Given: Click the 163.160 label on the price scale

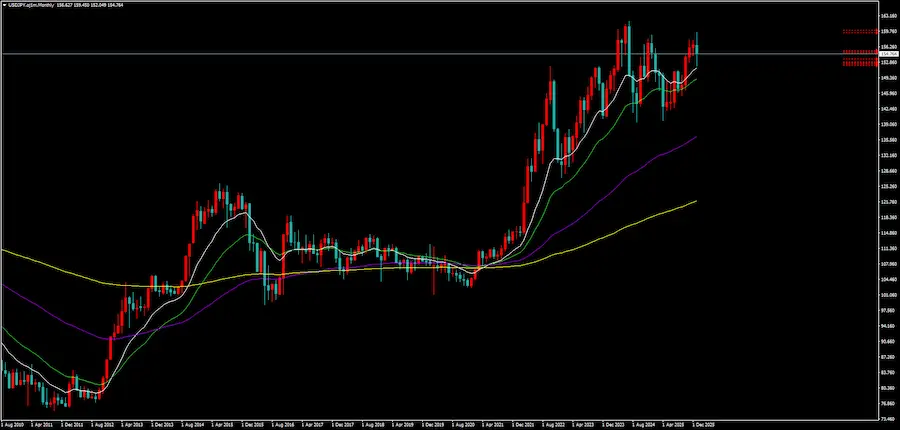Looking at the screenshot, I should click(887, 17).
